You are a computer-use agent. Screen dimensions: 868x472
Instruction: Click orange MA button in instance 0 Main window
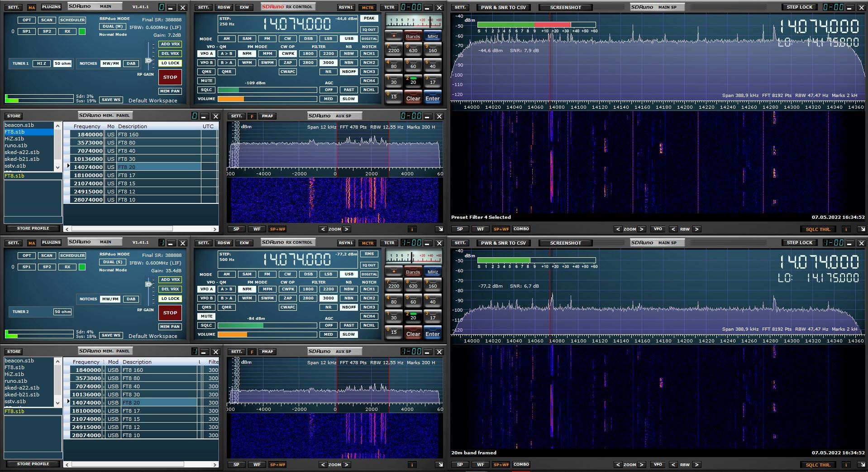click(x=32, y=8)
